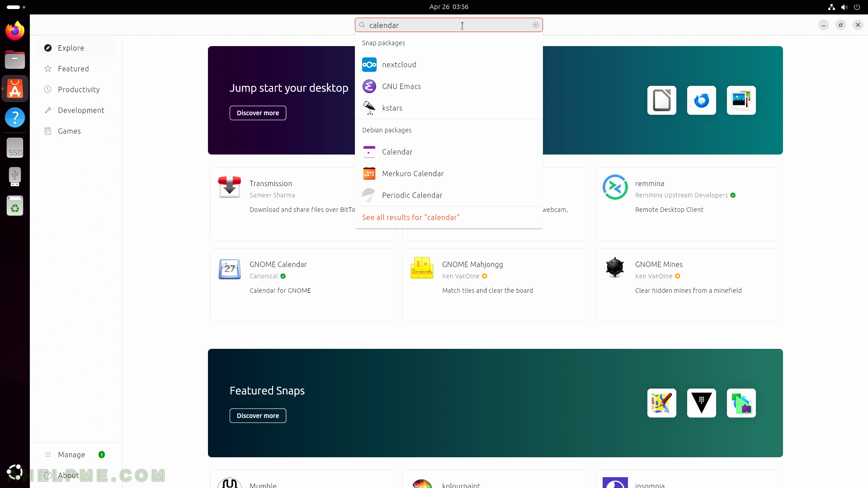Open the clock and date menu

coord(449,7)
